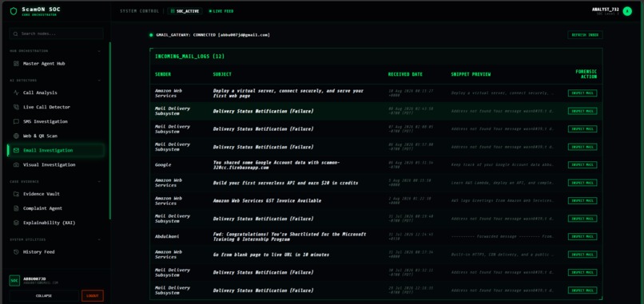Collapse the Hub Orchestration section

click(99, 51)
